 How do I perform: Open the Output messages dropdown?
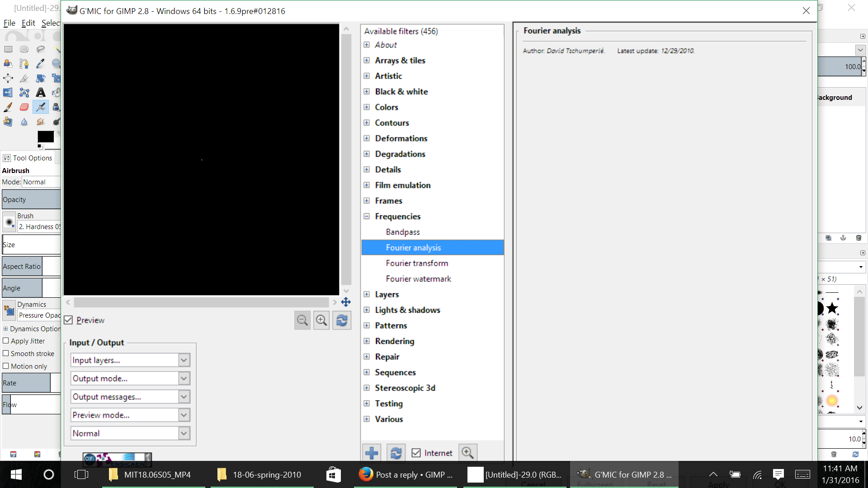pos(130,397)
